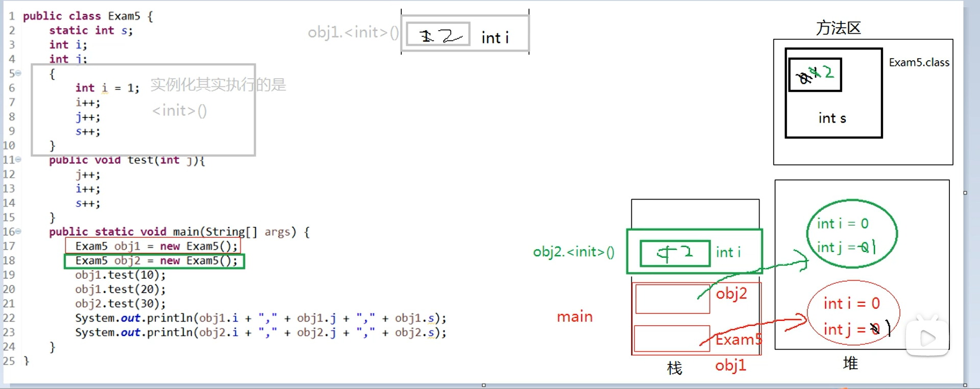The image size is (980, 389).
Task: Click "int i" beside the obj1 init box
Action: [495, 38]
